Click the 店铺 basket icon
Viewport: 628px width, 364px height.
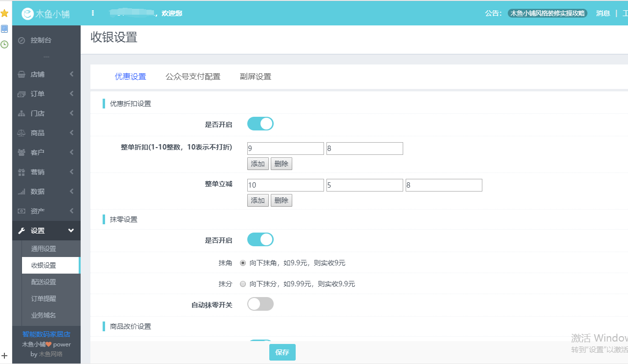(22, 74)
